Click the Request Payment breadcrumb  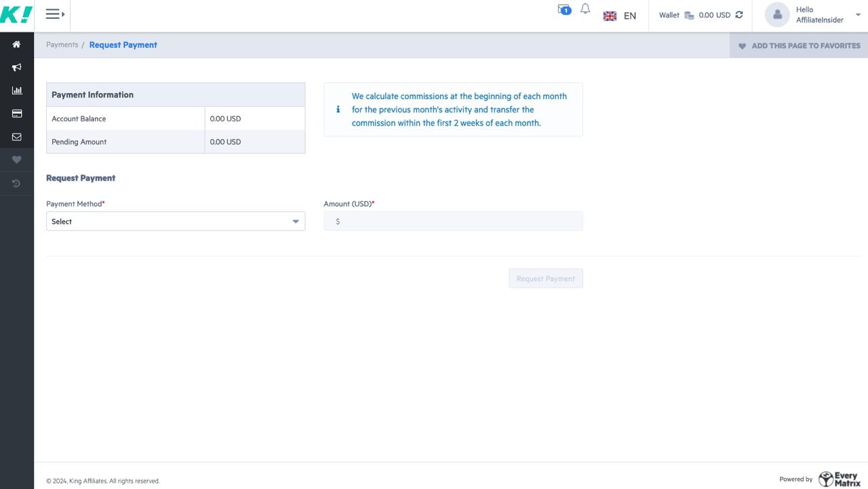click(x=123, y=45)
